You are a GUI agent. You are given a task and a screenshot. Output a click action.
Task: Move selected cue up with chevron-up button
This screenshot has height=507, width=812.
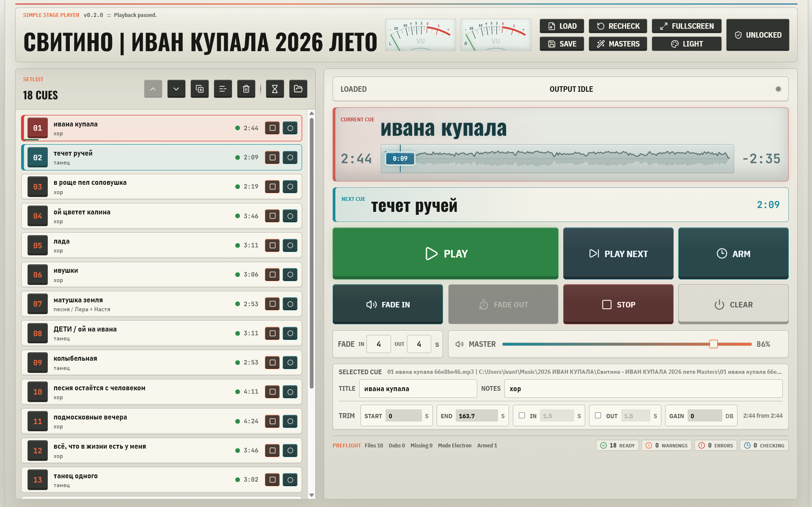(153, 89)
